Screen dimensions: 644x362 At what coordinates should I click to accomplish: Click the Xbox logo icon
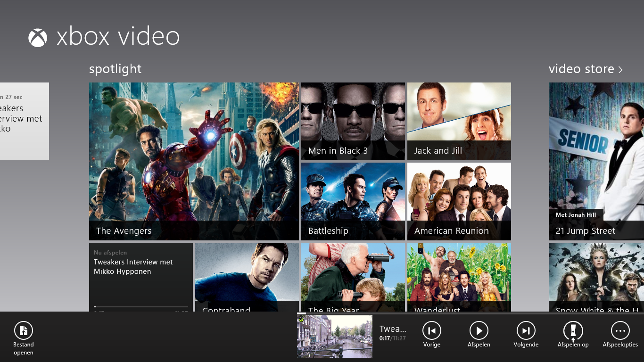[x=38, y=38]
